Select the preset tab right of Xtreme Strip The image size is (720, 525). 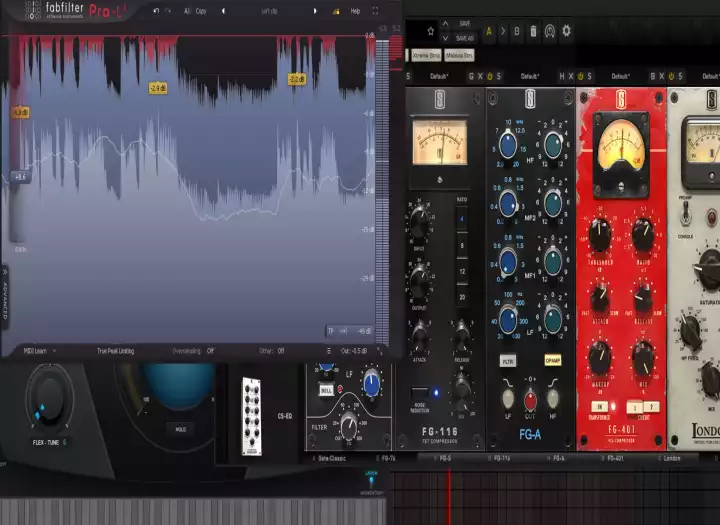pyautogui.click(x=459, y=56)
